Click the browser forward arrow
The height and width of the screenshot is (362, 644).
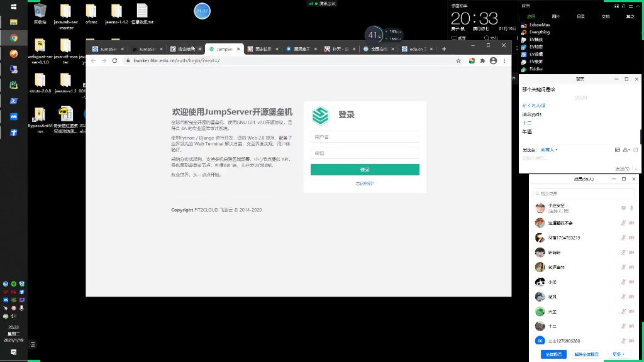(x=104, y=61)
